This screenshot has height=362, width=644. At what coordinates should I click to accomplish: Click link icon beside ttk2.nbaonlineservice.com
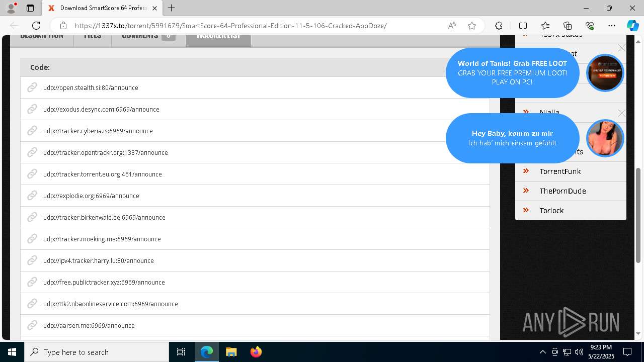[x=32, y=304]
